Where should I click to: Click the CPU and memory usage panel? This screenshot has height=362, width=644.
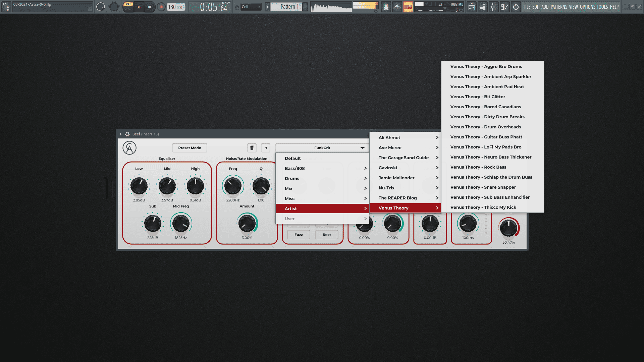pyautogui.click(x=439, y=7)
